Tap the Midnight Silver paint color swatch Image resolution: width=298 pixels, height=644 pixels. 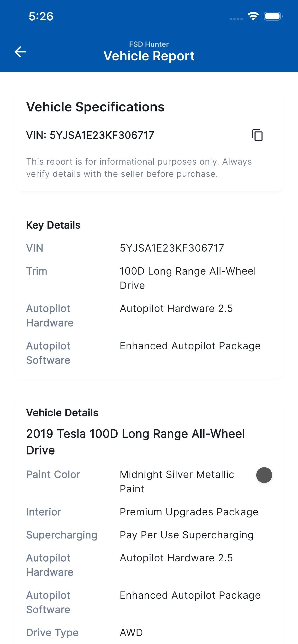click(x=264, y=475)
